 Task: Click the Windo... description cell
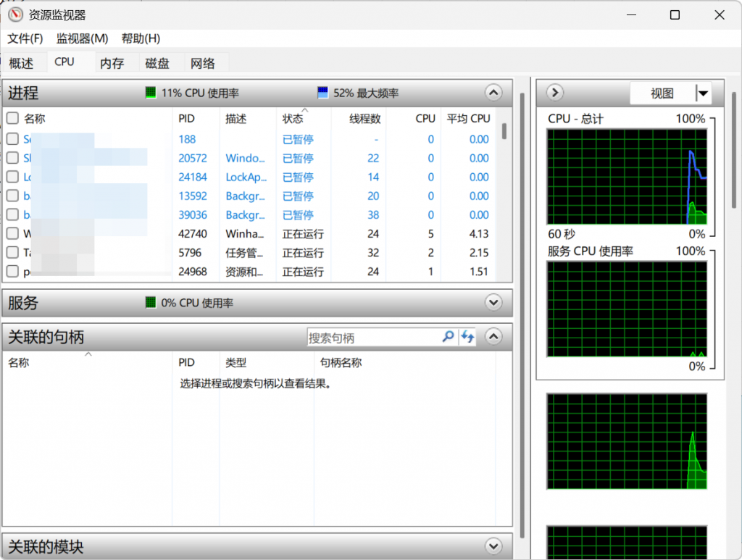(x=245, y=158)
